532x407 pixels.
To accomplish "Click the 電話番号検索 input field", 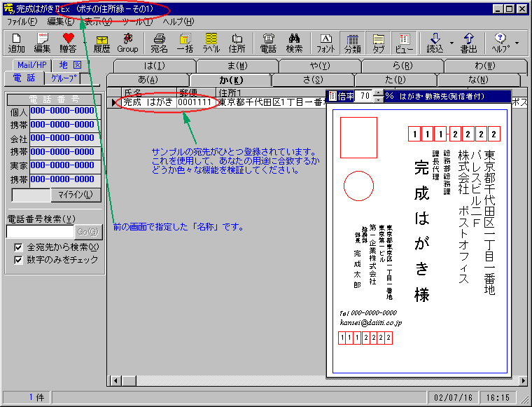I will pyautogui.click(x=40, y=231).
